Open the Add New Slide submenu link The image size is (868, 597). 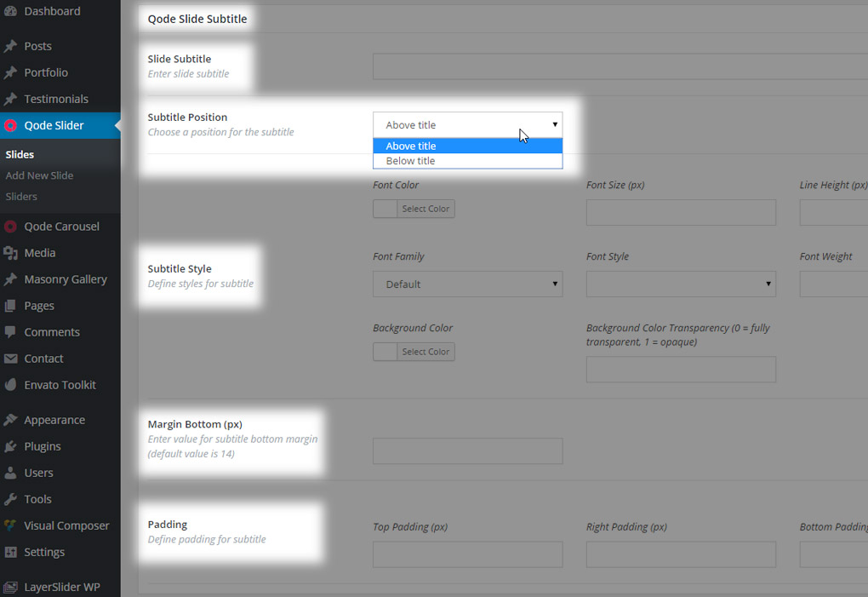click(x=39, y=175)
